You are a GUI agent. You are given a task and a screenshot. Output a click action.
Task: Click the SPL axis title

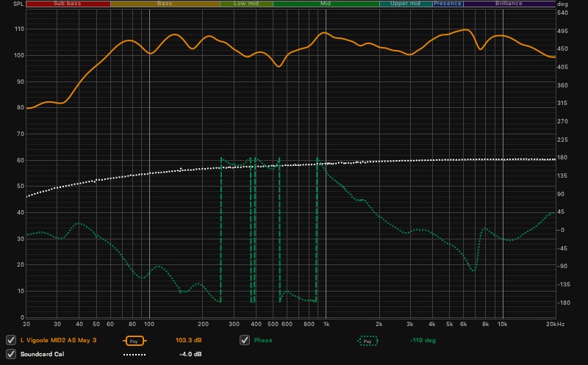coord(18,4)
